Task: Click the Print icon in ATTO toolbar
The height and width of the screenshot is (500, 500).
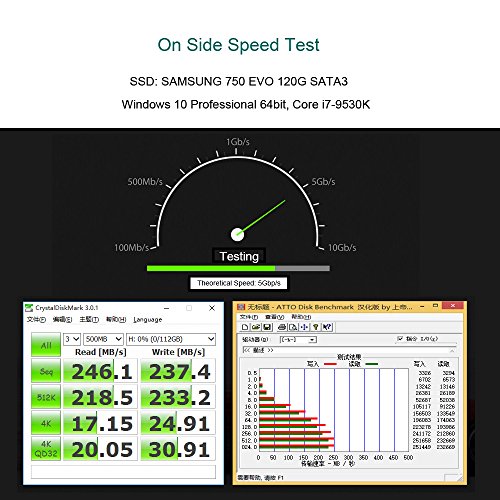Action: click(282, 327)
